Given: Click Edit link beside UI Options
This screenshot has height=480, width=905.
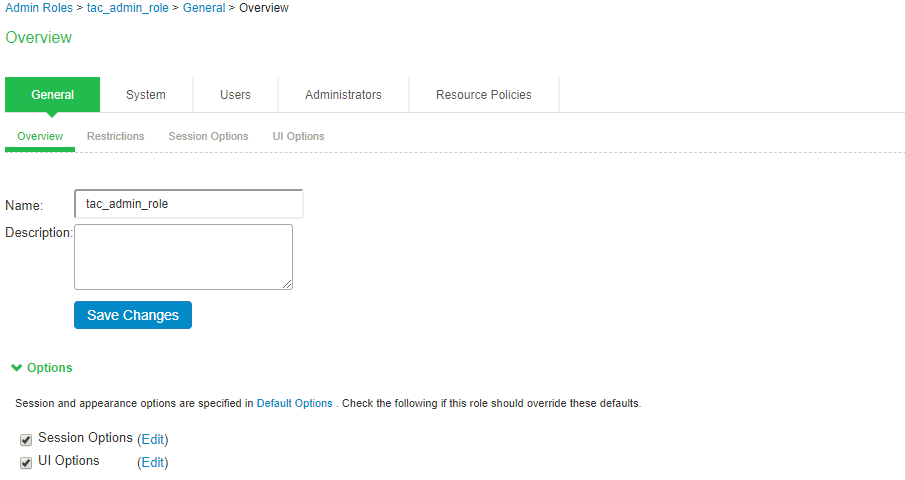Looking at the screenshot, I should coord(153,463).
